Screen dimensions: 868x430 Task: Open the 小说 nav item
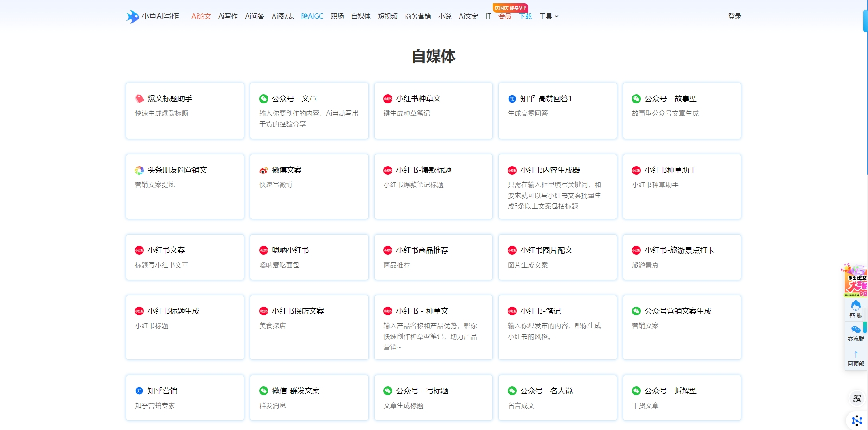point(445,16)
